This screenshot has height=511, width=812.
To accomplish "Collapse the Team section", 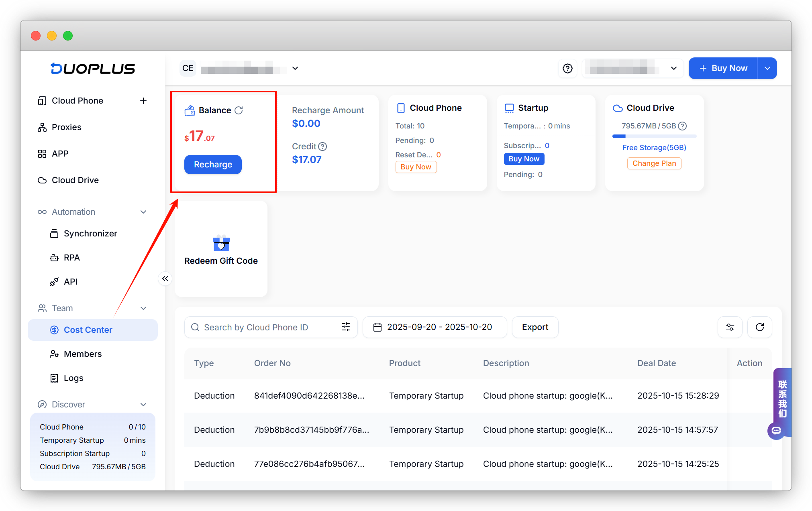I will coord(143,308).
